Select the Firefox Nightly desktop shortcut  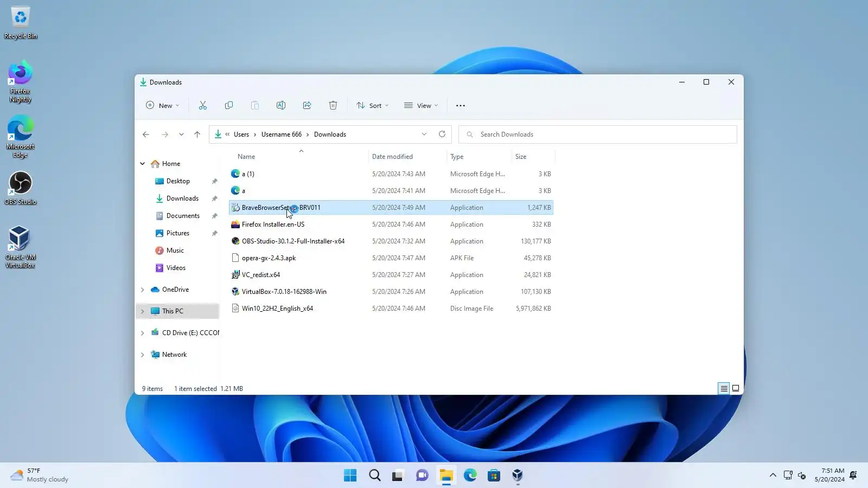click(20, 81)
